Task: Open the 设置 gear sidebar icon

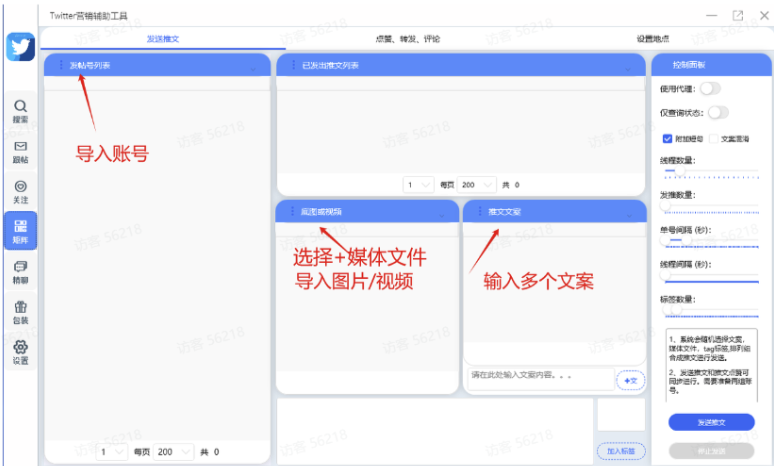Action: click(x=20, y=353)
